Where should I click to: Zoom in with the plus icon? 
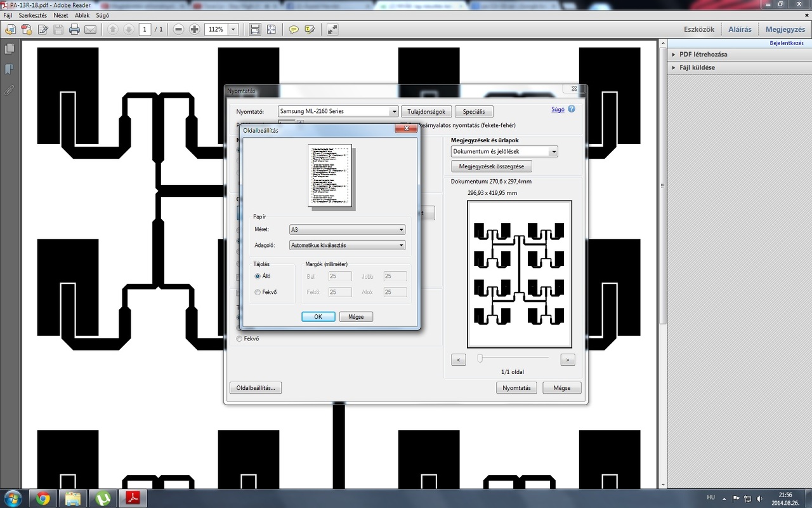coord(195,29)
